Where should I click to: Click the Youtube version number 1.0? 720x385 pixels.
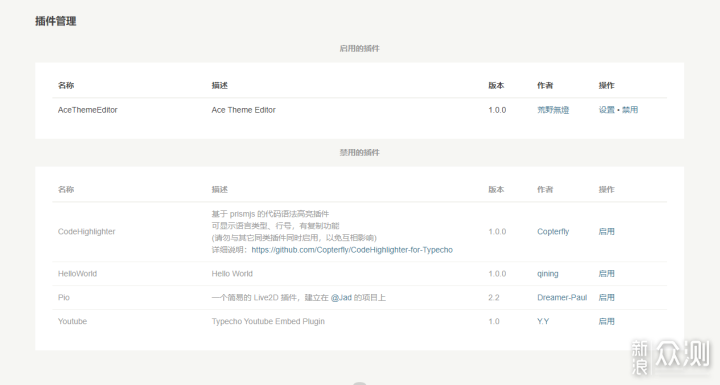point(494,322)
